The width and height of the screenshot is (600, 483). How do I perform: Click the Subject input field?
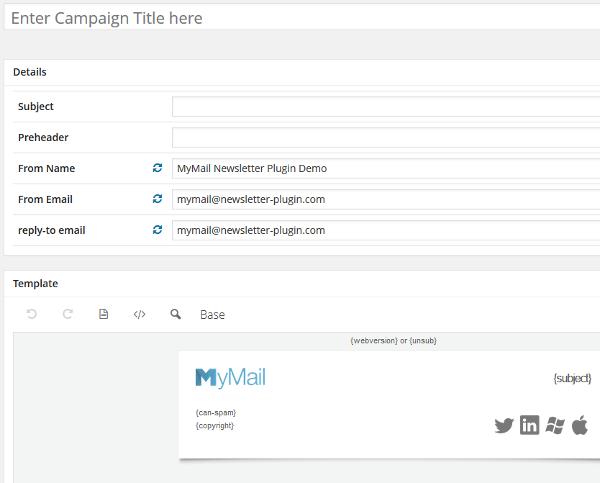[x=386, y=106]
